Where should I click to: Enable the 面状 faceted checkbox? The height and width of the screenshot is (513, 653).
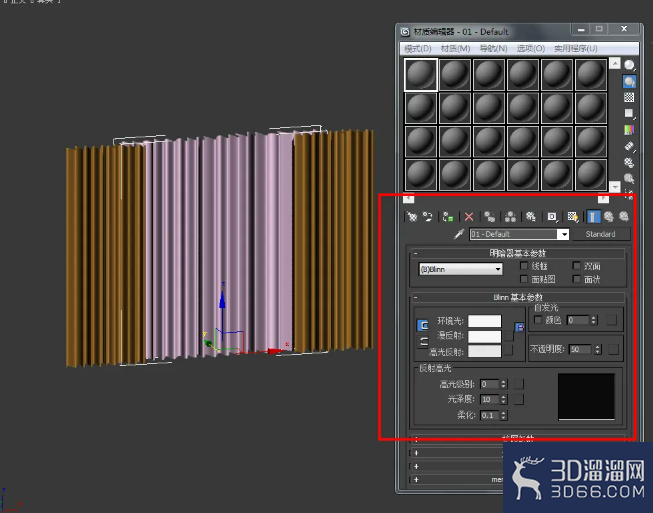click(576, 279)
